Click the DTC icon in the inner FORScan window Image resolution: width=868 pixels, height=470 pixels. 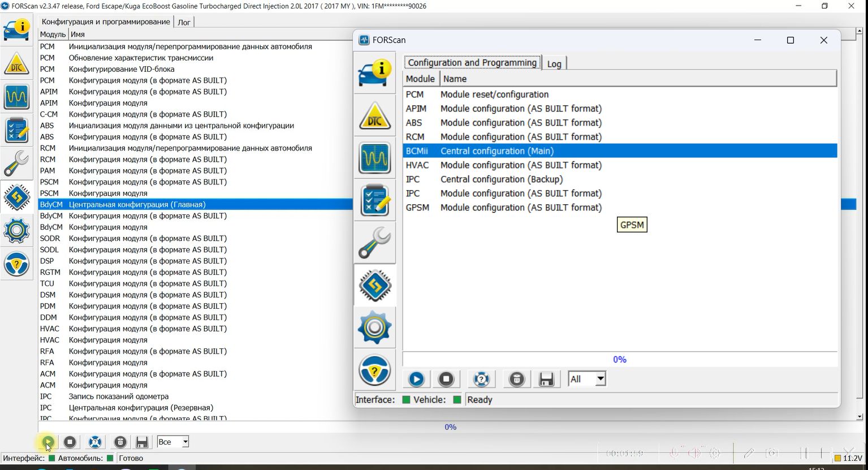coord(374,117)
